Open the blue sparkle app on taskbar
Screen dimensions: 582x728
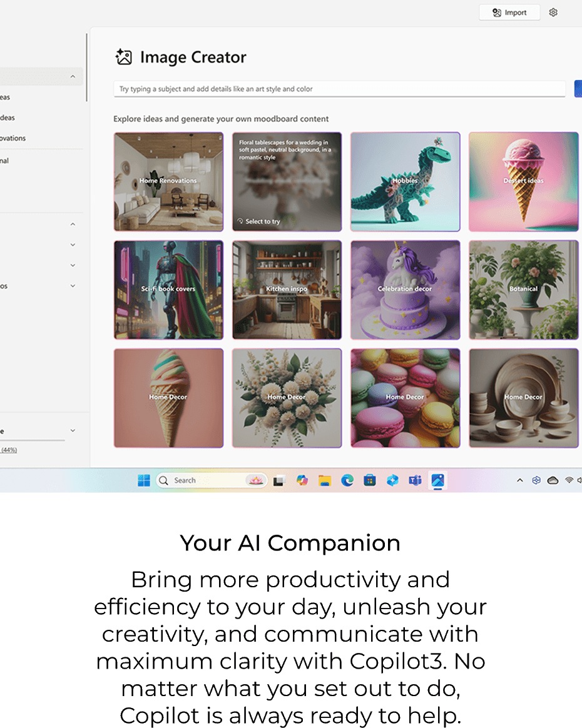pyautogui.click(x=392, y=480)
